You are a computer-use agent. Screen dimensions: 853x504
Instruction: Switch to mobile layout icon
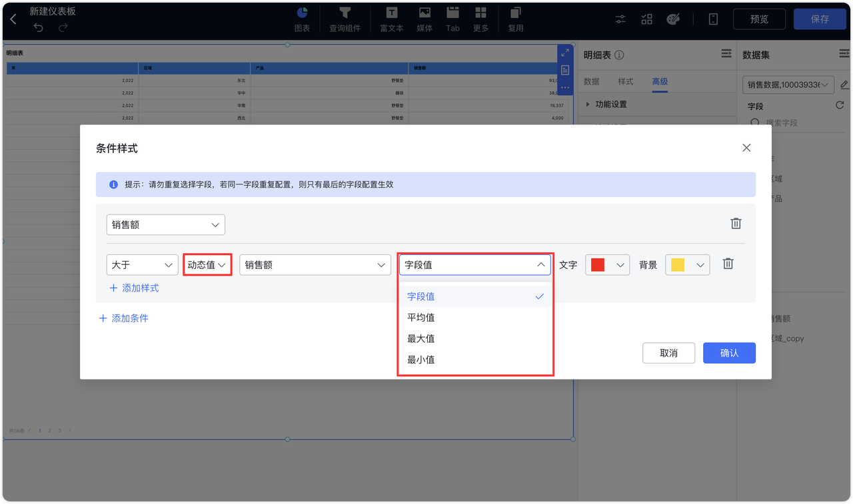713,19
